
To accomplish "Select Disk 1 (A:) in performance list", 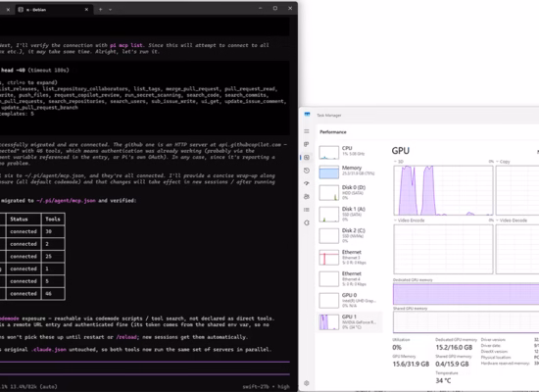I will tap(350, 214).
